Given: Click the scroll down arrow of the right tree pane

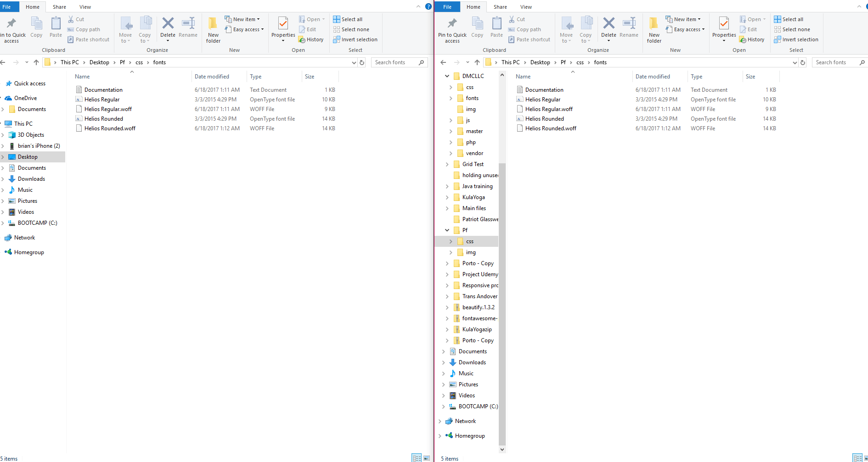Looking at the screenshot, I should (502, 450).
